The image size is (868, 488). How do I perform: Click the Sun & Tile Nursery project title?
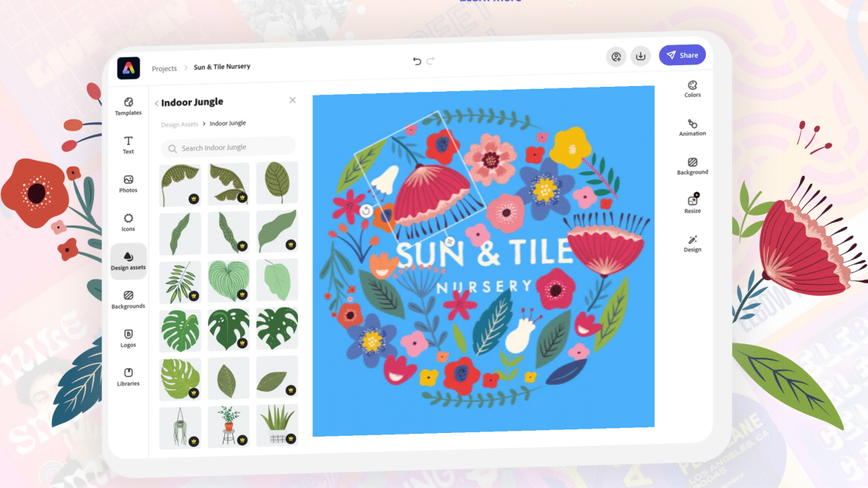(x=222, y=67)
